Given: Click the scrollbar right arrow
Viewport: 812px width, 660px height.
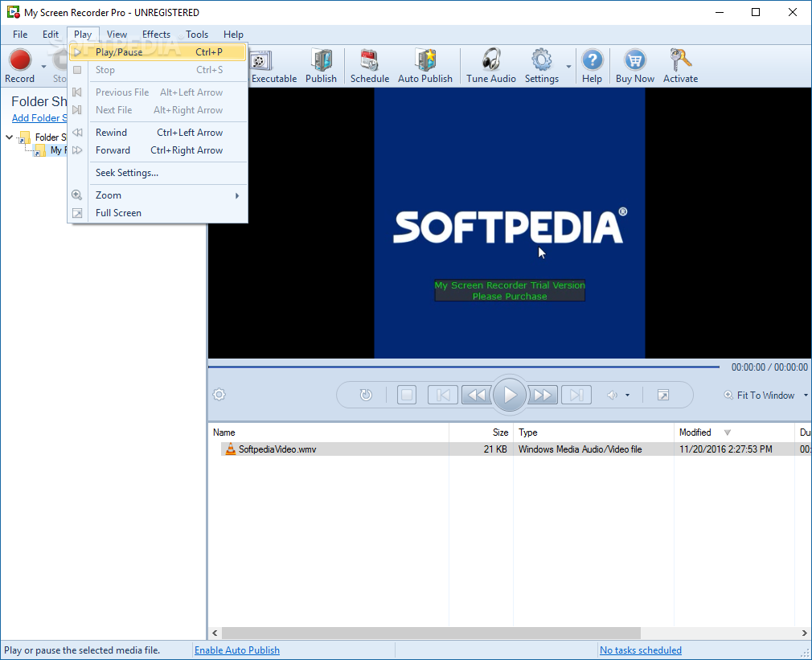Looking at the screenshot, I should [x=804, y=633].
